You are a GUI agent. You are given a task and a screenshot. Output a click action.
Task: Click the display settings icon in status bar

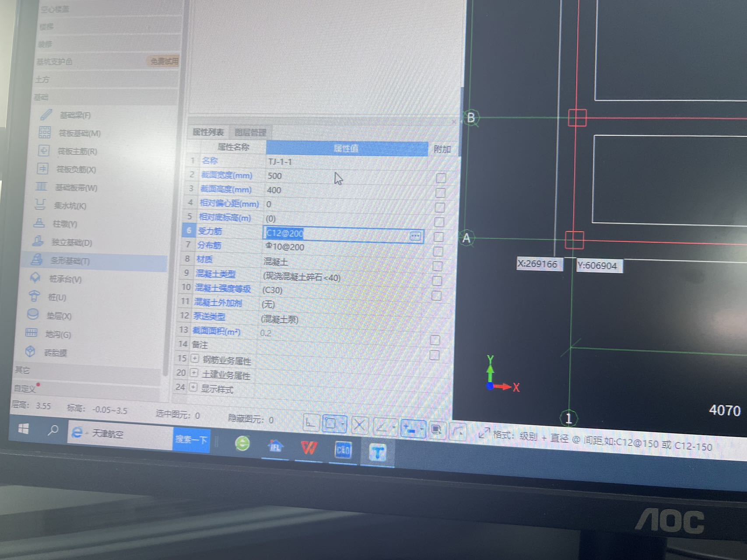click(436, 430)
